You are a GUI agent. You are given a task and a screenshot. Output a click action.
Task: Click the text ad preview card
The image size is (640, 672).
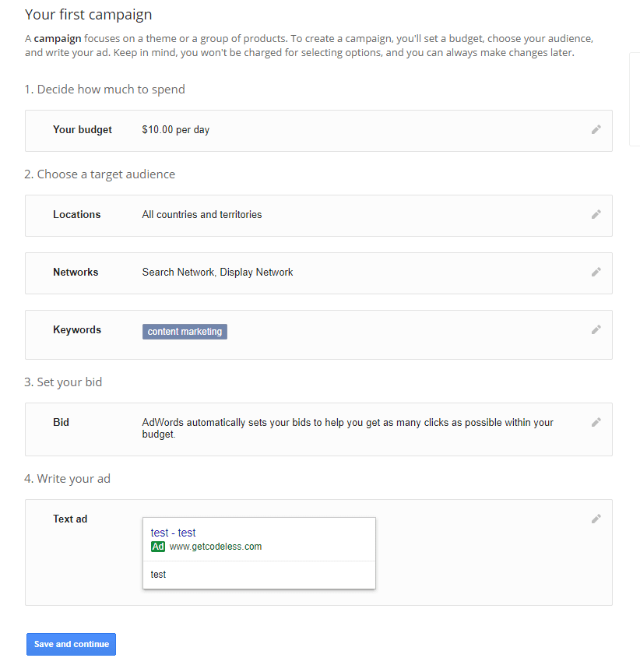258,553
